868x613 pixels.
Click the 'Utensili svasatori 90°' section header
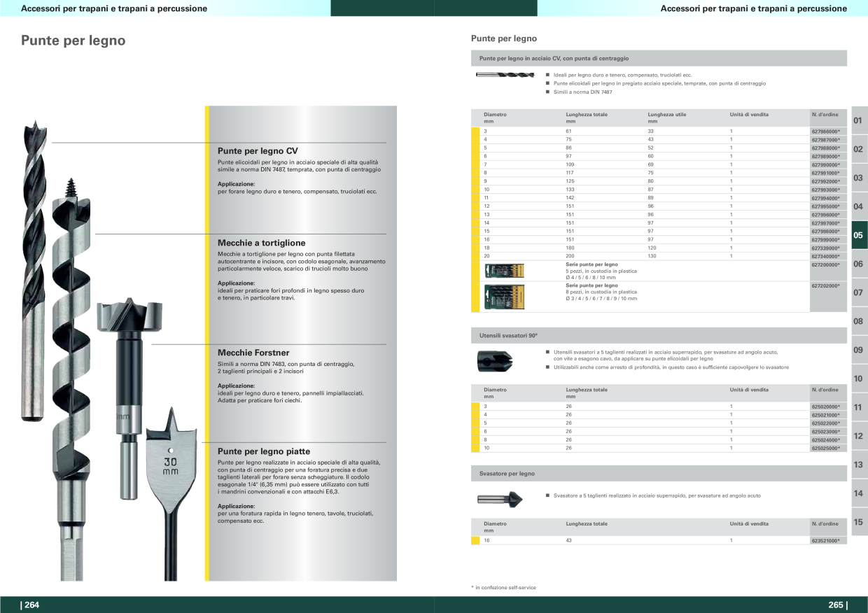(659, 337)
